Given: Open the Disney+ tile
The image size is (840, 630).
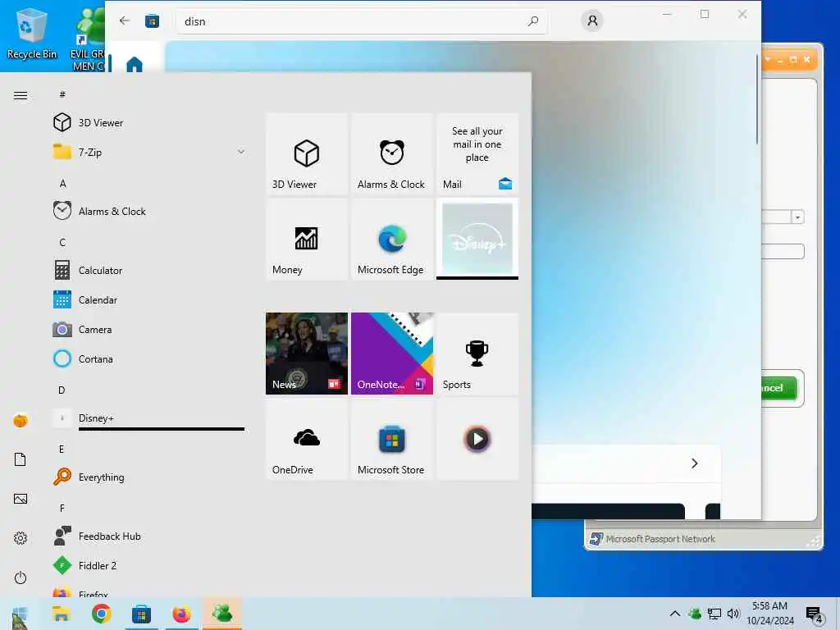Looking at the screenshot, I should [477, 240].
